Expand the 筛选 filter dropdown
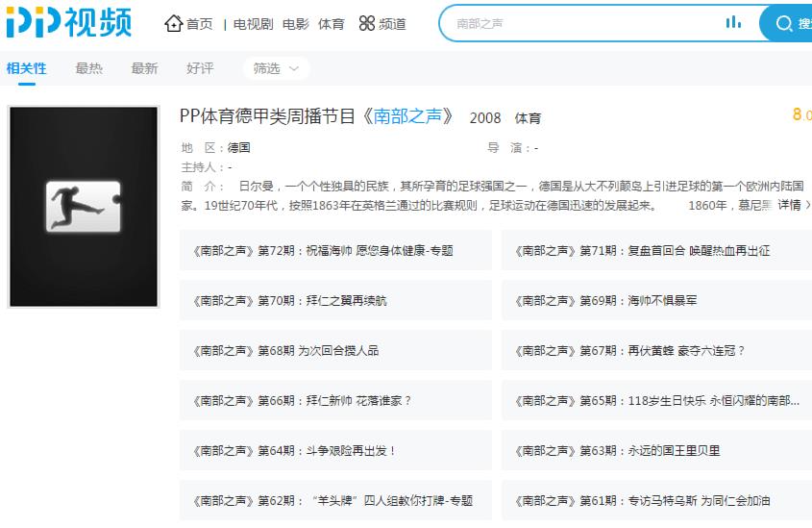Image resolution: width=812 pixels, height=528 pixels. pyautogui.click(x=276, y=68)
